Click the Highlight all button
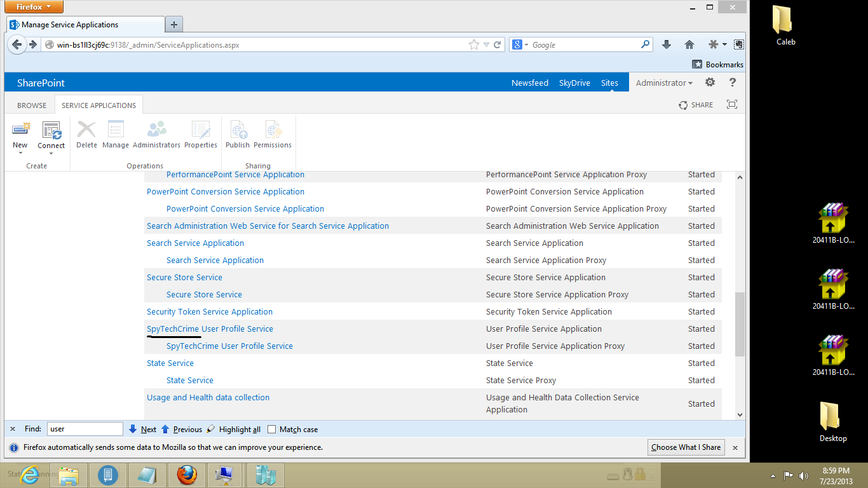Screen dimensions: 868x488 [x=233, y=430]
